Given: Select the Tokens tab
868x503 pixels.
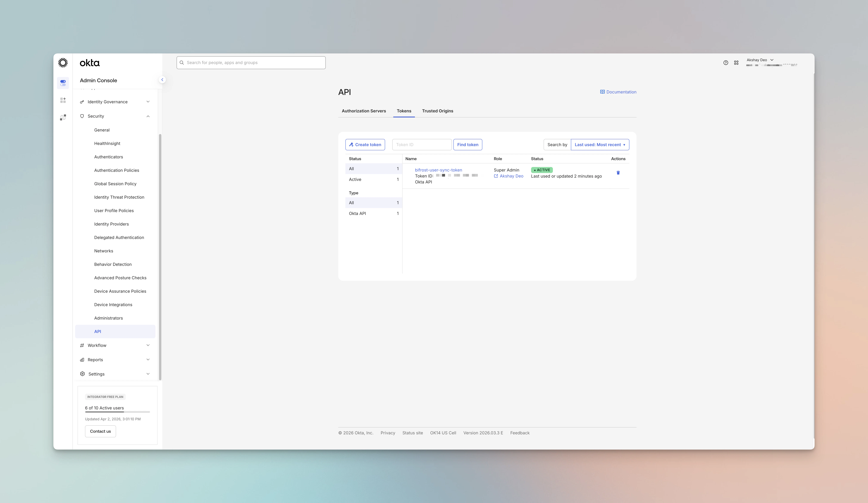Looking at the screenshot, I should [x=404, y=111].
